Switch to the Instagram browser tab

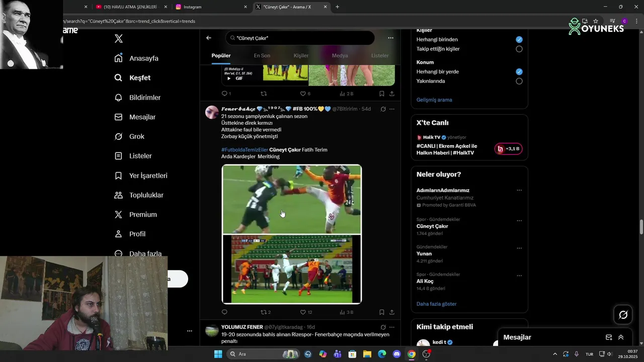pyautogui.click(x=211, y=7)
